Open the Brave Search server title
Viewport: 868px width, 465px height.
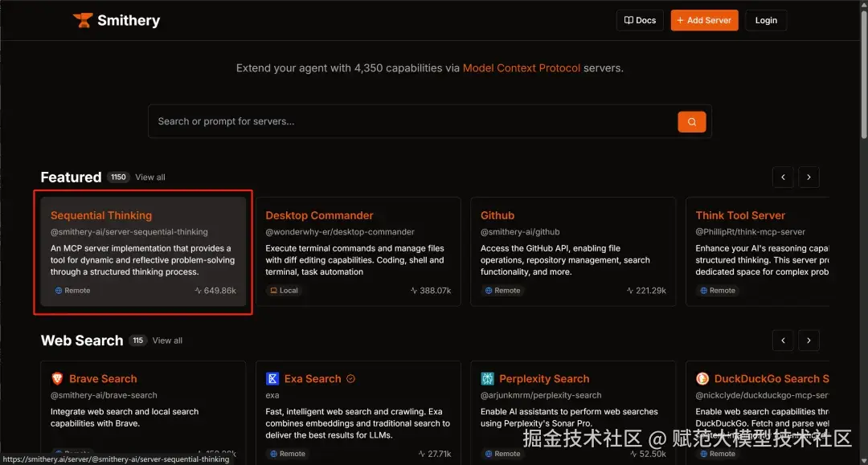coord(103,378)
